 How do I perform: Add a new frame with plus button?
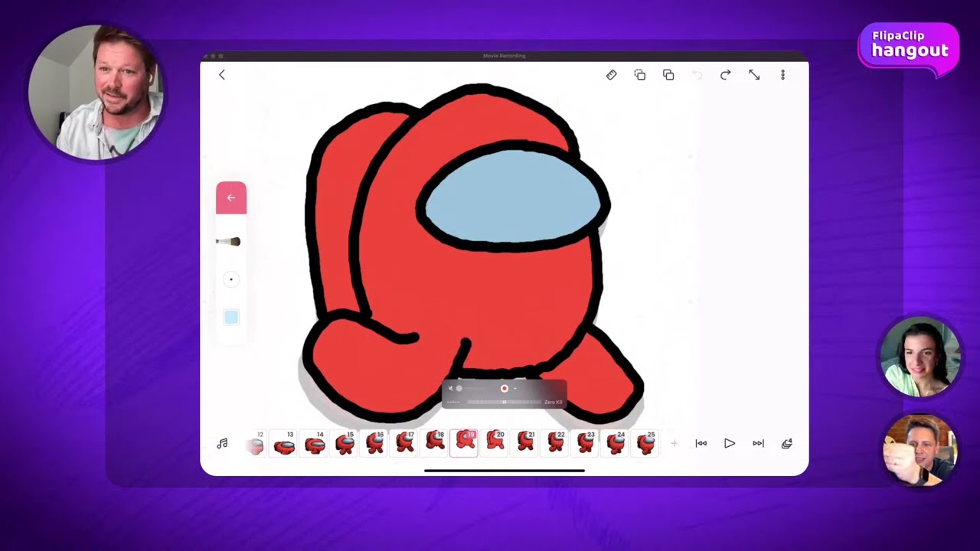pyautogui.click(x=674, y=443)
